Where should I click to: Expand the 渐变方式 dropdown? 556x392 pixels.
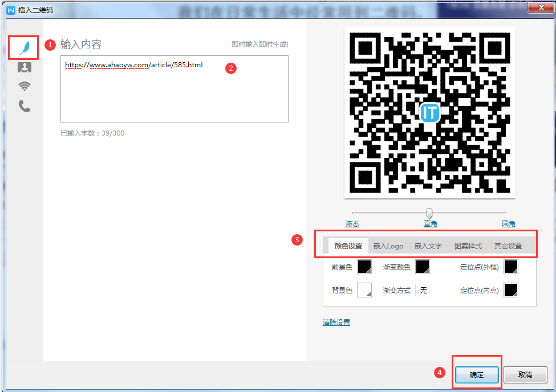pyautogui.click(x=423, y=290)
